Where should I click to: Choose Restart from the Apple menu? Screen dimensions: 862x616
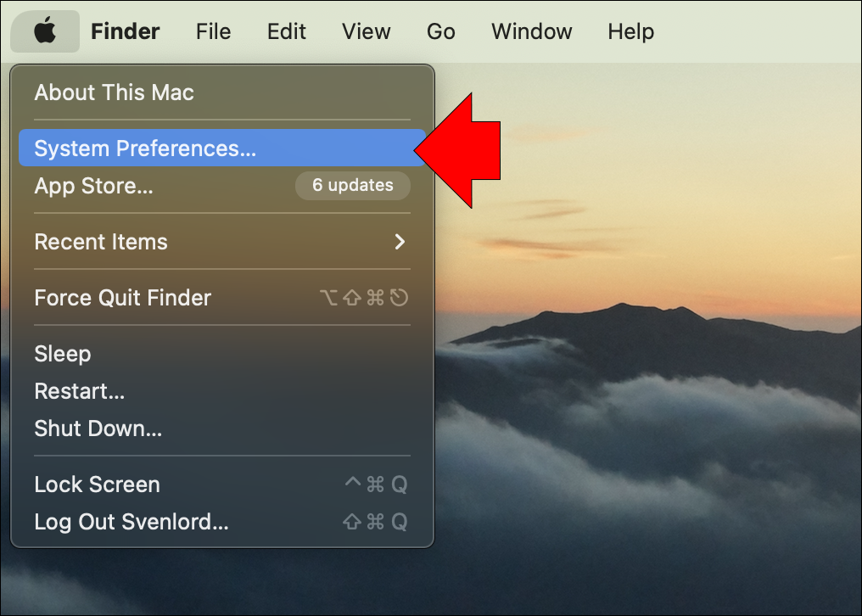[79, 391]
